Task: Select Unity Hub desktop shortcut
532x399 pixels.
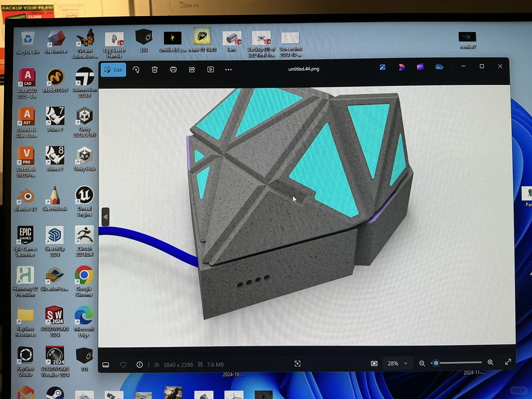Action: coord(85,159)
